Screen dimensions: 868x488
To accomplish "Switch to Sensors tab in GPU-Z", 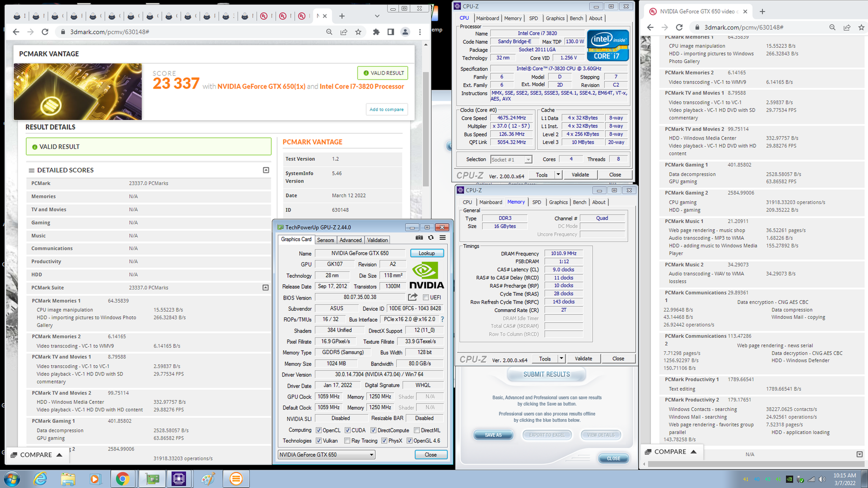I will (325, 240).
